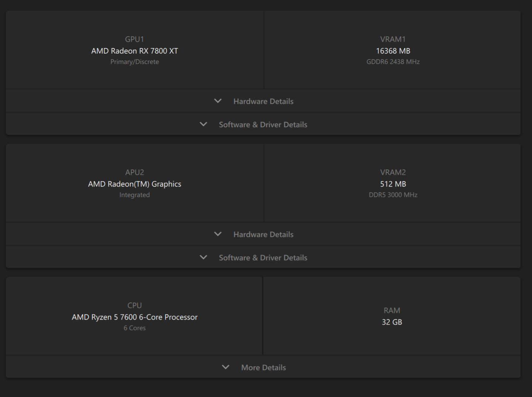
Task: Select the AMD Radeon(TM) Graphics name
Action: tap(135, 184)
